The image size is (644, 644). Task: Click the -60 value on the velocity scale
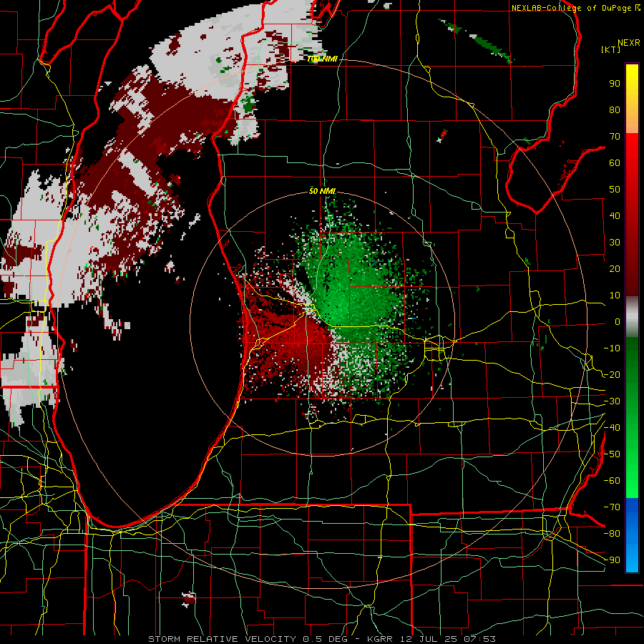(612, 481)
